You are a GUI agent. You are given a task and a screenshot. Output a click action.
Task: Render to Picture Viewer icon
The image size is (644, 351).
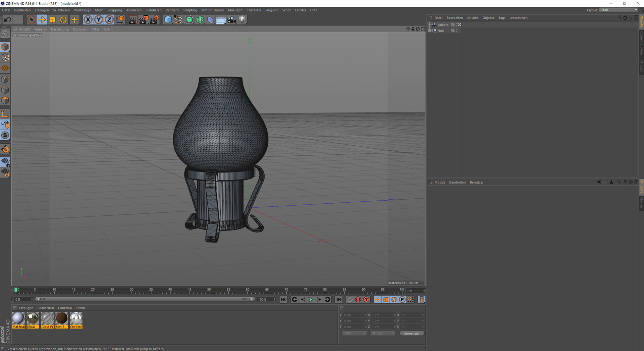144,20
